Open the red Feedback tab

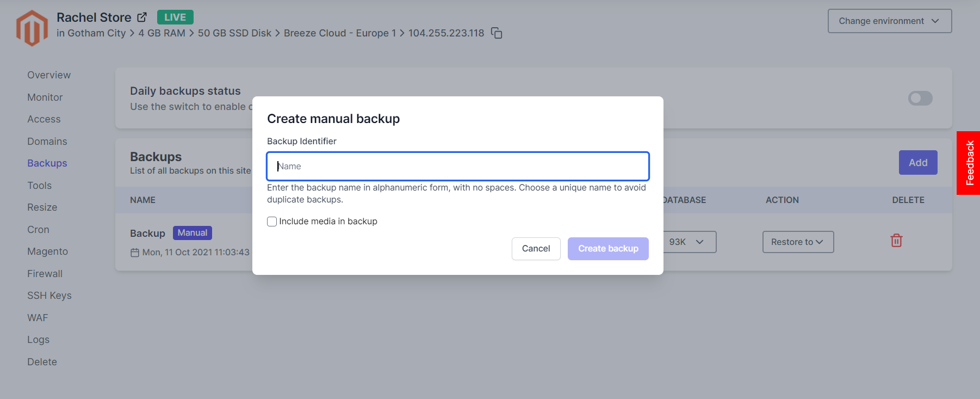coord(969,163)
